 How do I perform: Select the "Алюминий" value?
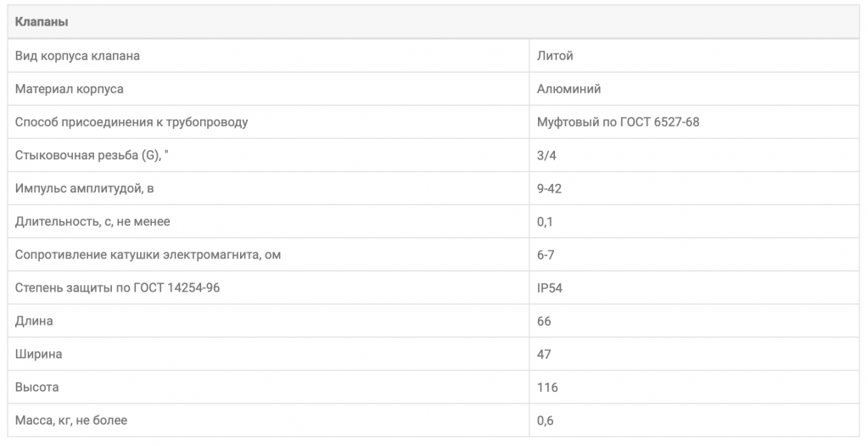569,89
